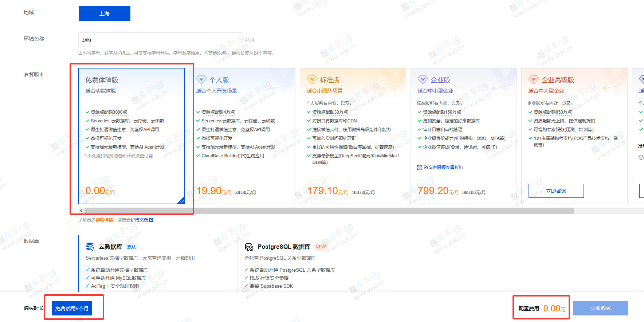Click 可手动开通 MySQL数据库 text

click(118, 278)
